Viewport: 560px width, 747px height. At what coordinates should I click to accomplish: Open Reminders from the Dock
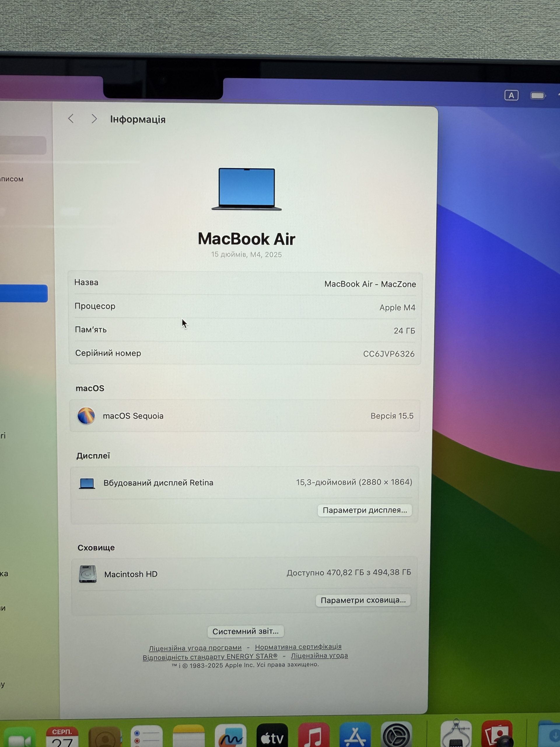[x=147, y=736]
